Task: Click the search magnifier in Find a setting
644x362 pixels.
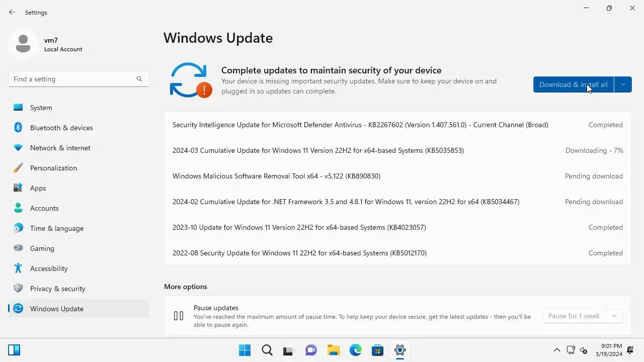Action: point(139,79)
